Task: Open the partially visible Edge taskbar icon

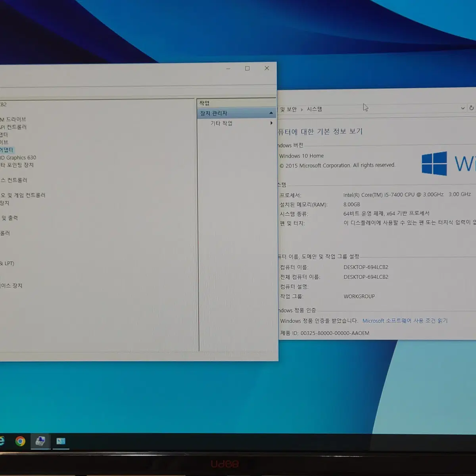Action: tap(2, 441)
